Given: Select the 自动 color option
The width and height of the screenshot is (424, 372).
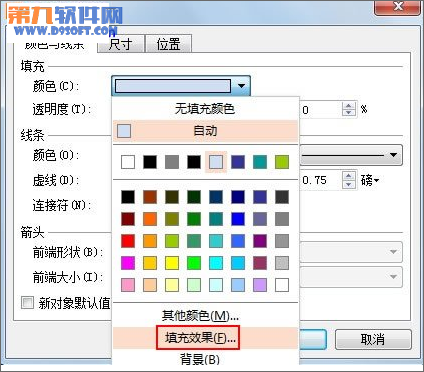Looking at the screenshot, I should (x=205, y=131).
